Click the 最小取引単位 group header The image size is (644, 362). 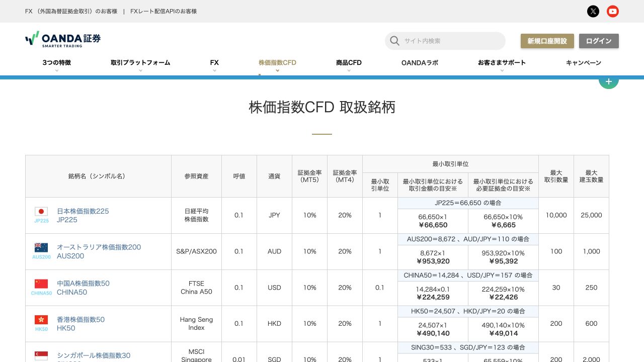[x=450, y=164]
